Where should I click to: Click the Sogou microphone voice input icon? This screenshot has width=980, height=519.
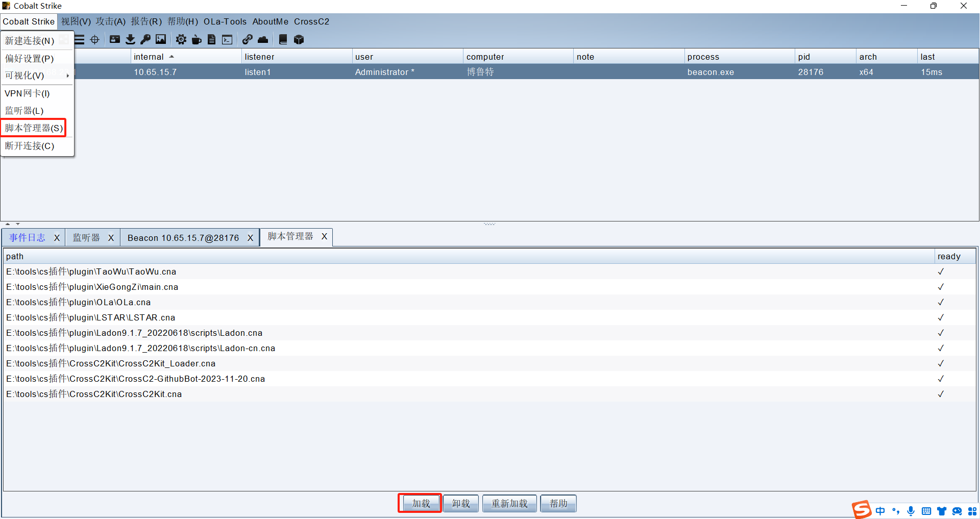[911, 511]
